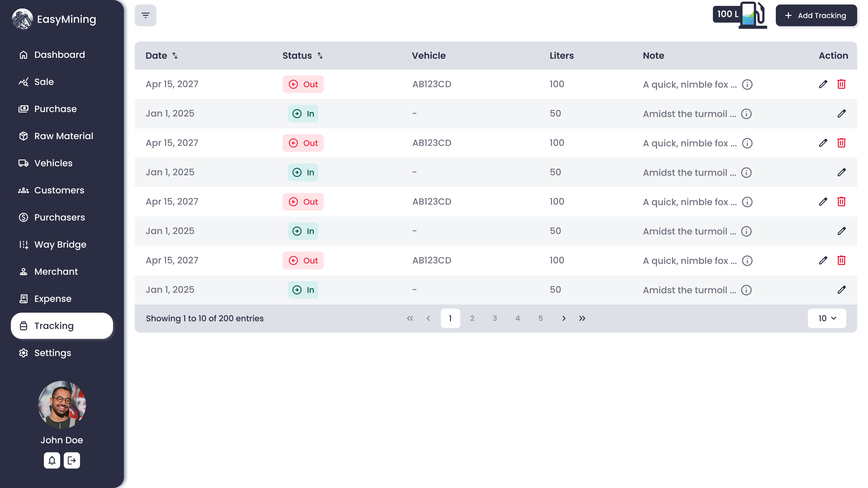This screenshot has height=488, width=868.
Task: Edit the last Jan 1, 2025 row
Action: point(841,290)
